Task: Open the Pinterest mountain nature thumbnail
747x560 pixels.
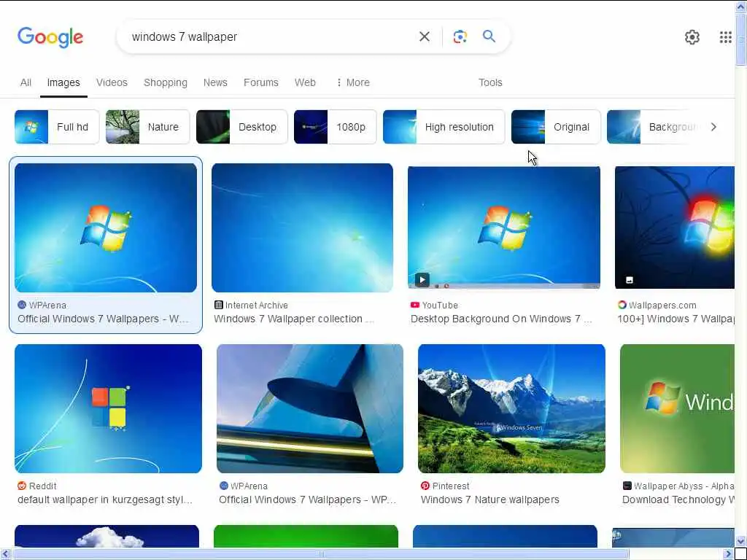Action: coord(511,408)
